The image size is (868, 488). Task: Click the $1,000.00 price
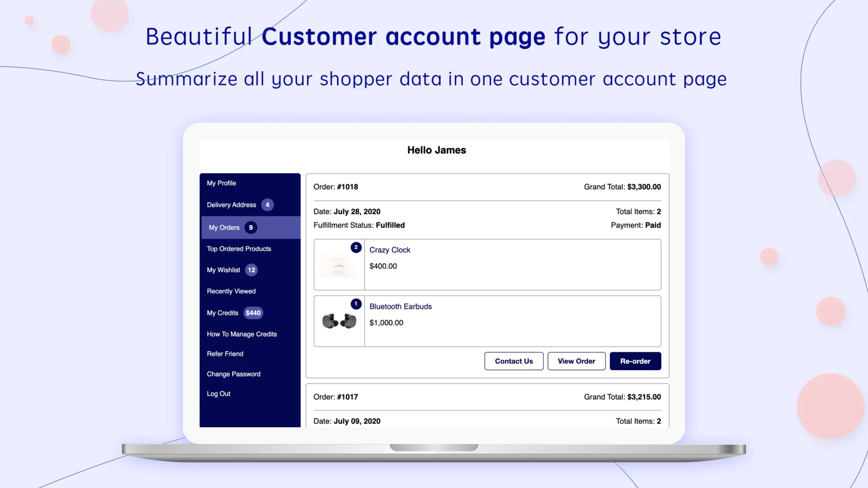click(x=386, y=323)
